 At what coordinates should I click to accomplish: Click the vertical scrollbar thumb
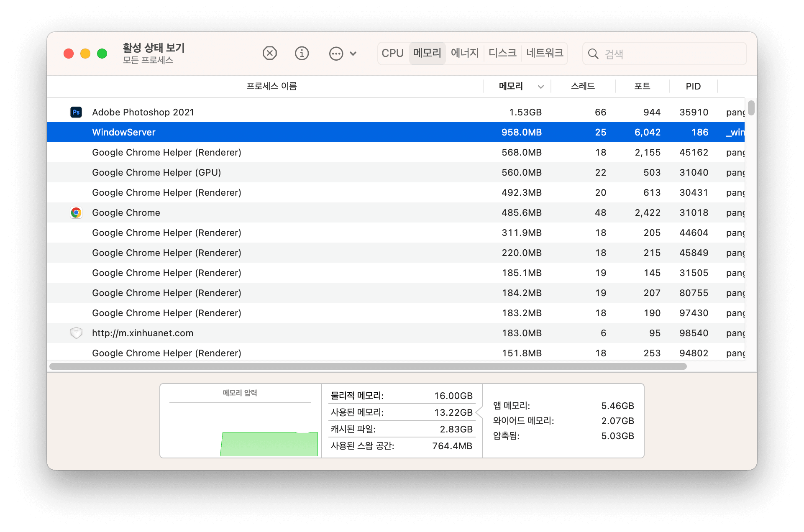pyautogui.click(x=751, y=107)
